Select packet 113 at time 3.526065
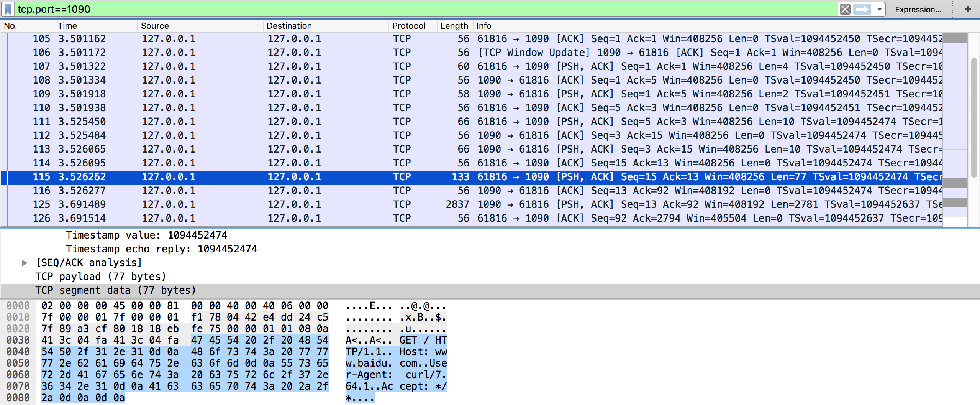 (472, 149)
